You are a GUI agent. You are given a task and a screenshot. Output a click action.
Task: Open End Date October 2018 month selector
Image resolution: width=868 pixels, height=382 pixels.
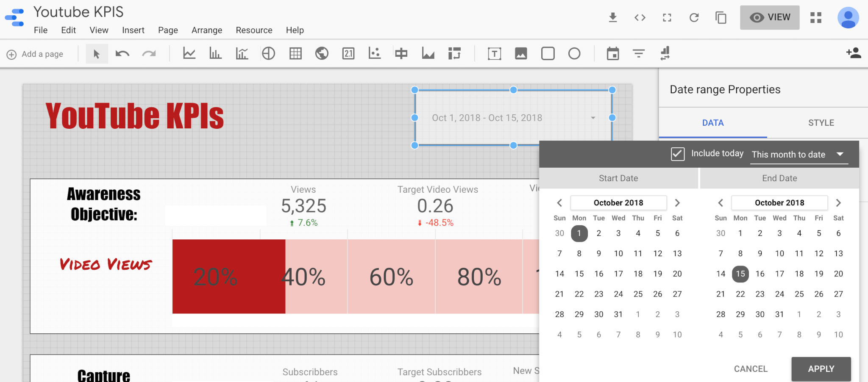[779, 203]
